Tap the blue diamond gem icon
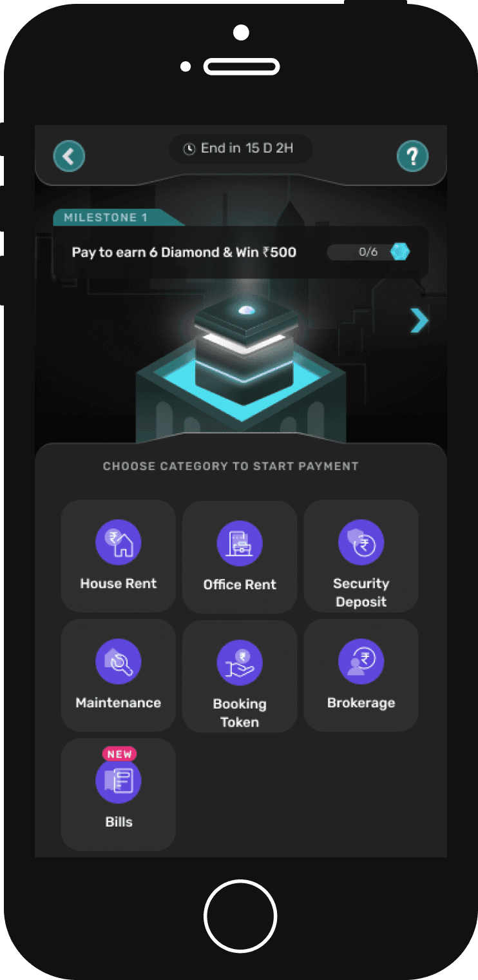The height and width of the screenshot is (980, 478). click(x=400, y=252)
